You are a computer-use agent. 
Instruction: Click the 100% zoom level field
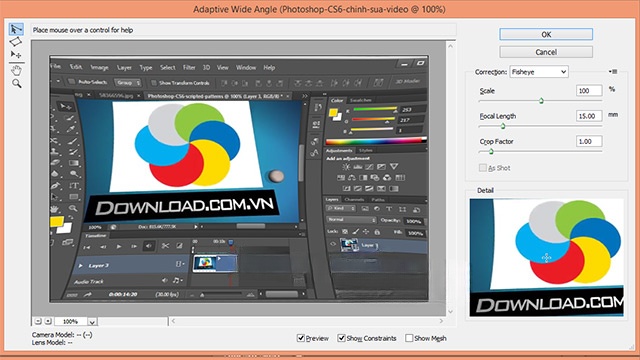(71, 322)
